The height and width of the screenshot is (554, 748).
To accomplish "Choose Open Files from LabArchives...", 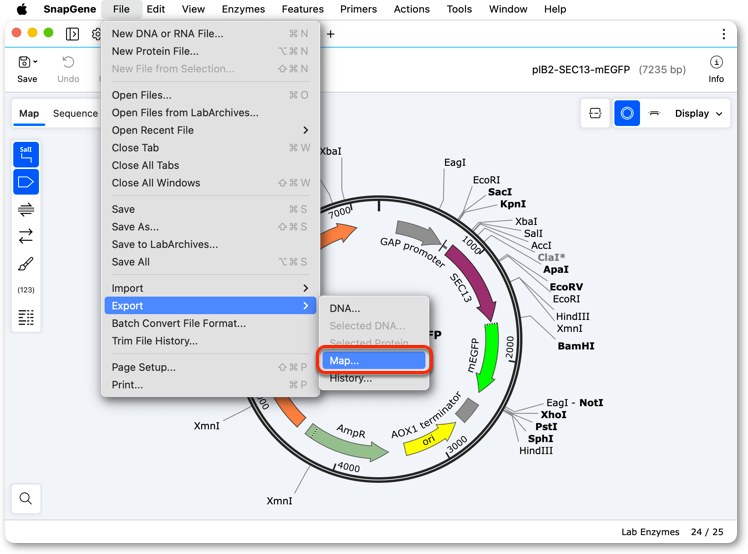I will (x=210, y=113).
